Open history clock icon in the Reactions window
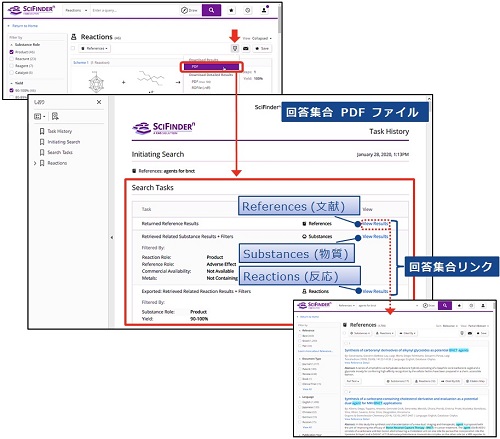 248,10
